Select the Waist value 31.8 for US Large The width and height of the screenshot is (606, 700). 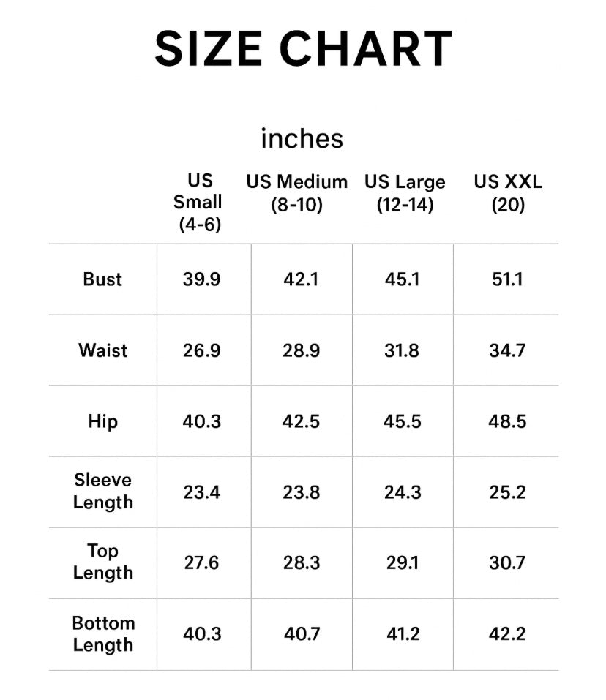click(403, 350)
